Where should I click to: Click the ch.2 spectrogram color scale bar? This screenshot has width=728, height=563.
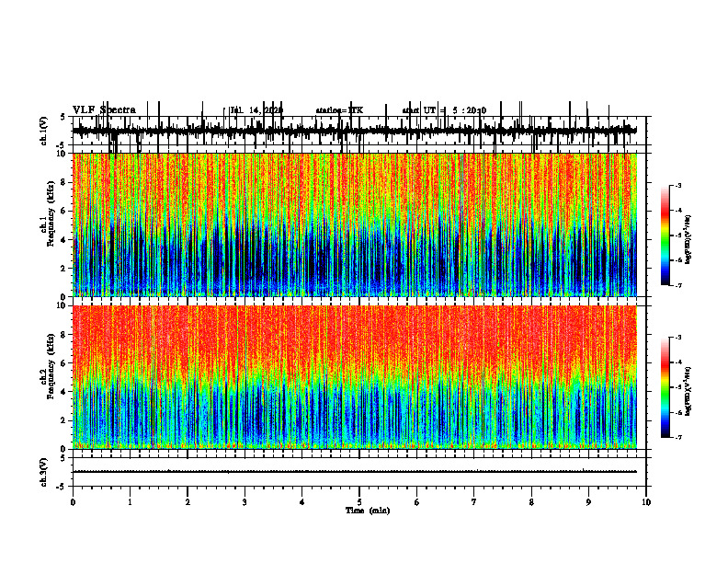point(665,387)
